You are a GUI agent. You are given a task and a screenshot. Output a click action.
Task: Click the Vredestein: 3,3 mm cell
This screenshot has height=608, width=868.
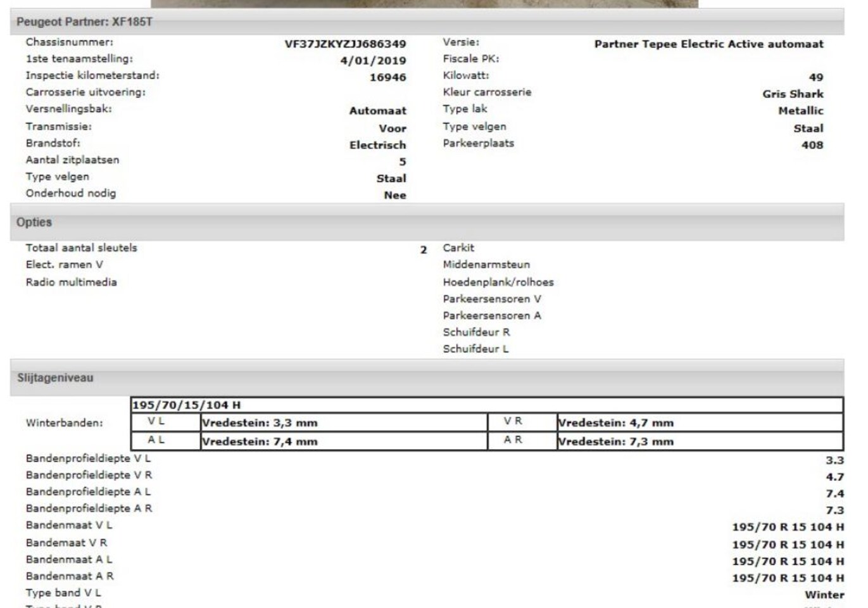click(x=344, y=423)
